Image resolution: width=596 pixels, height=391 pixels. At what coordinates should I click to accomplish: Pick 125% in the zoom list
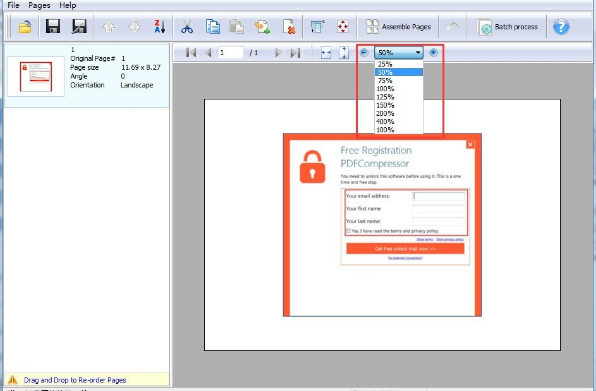pyautogui.click(x=399, y=97)
